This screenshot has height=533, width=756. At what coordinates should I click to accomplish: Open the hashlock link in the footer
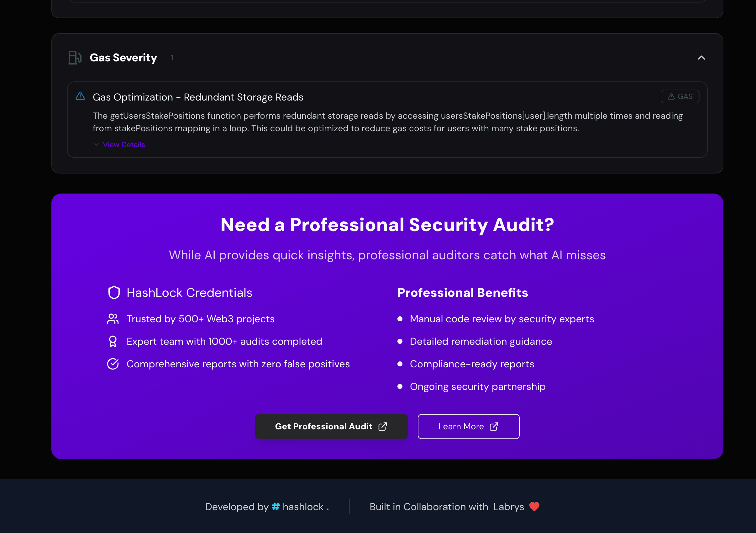300,507
